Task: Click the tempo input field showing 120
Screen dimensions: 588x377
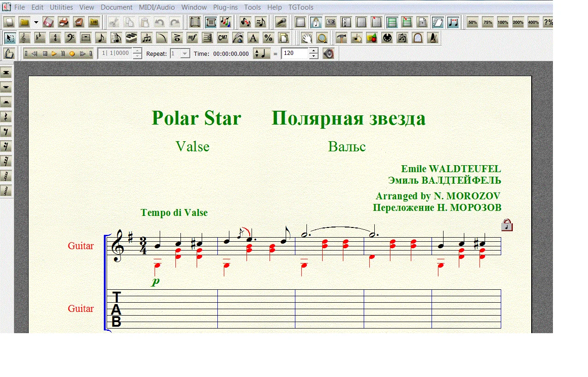Action: point(294,54)
